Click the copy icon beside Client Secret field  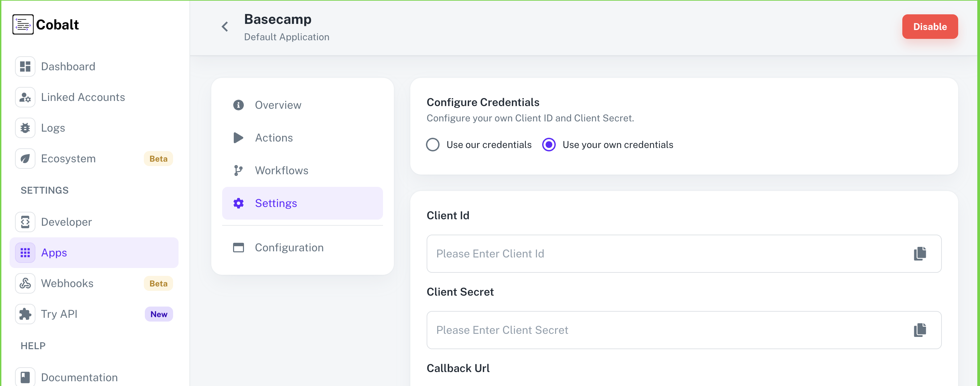(x=920, y=330)
